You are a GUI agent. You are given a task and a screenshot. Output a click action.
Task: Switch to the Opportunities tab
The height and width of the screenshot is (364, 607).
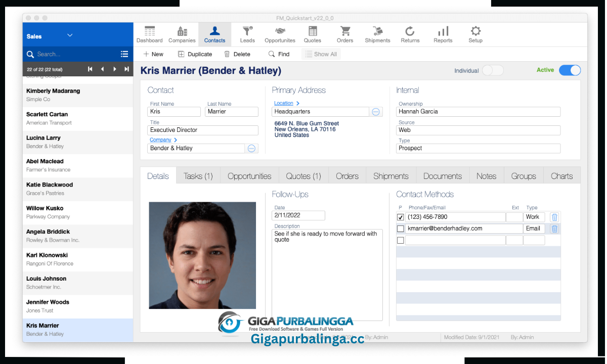[x=249, y=176]
